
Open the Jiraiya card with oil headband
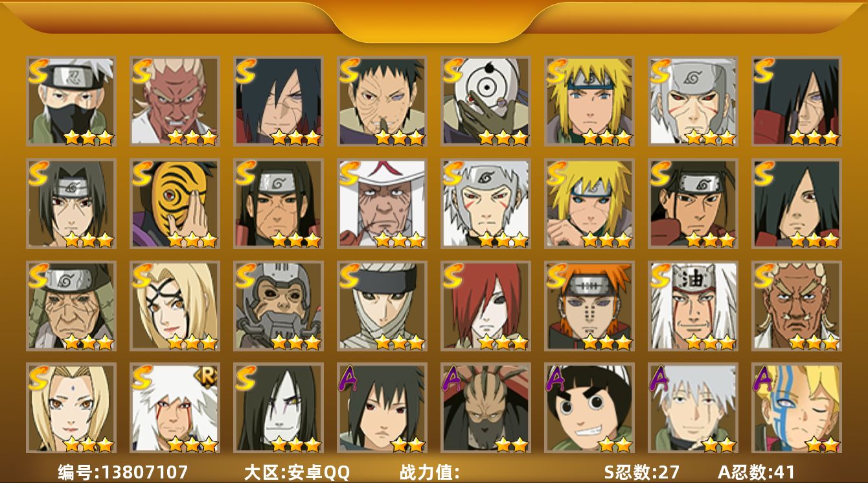coord(692,306)
